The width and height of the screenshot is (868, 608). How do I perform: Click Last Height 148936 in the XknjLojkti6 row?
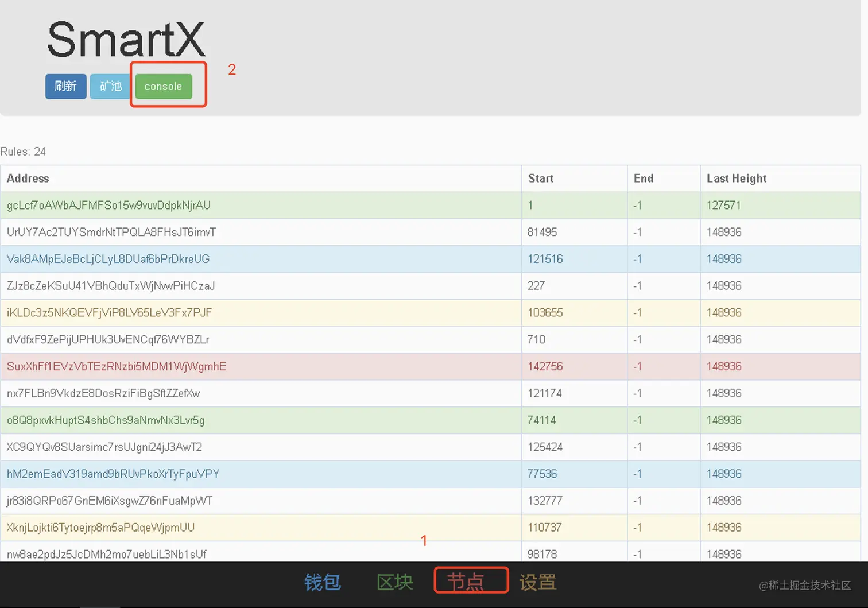pyautogui.click(x=724, y=528)
